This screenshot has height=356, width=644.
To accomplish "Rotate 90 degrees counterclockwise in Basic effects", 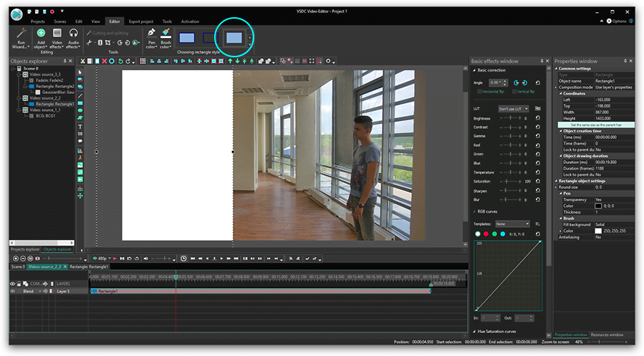I will (x=516, y=82).
